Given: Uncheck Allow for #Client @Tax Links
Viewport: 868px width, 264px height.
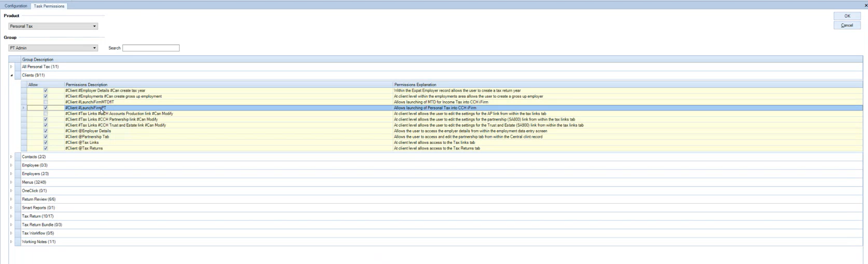Looking at the screenshot, I should pos(46,142).
